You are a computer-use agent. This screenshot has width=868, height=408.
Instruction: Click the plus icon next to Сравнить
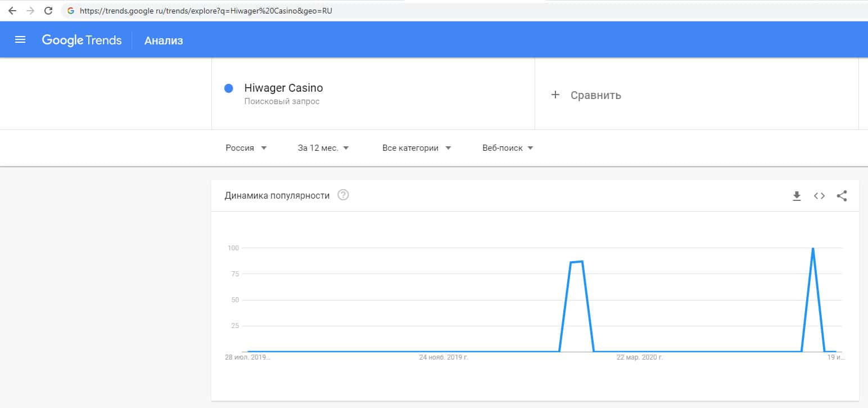click(555, 95)
